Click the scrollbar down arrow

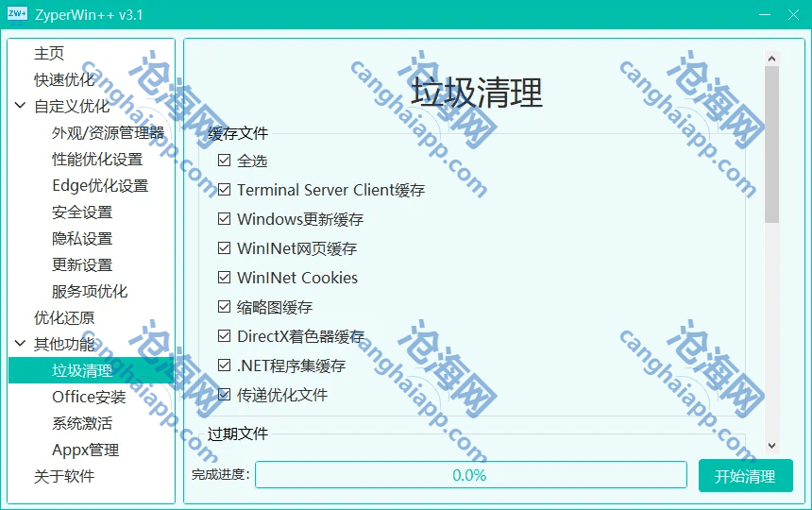(x=771, y=445)
